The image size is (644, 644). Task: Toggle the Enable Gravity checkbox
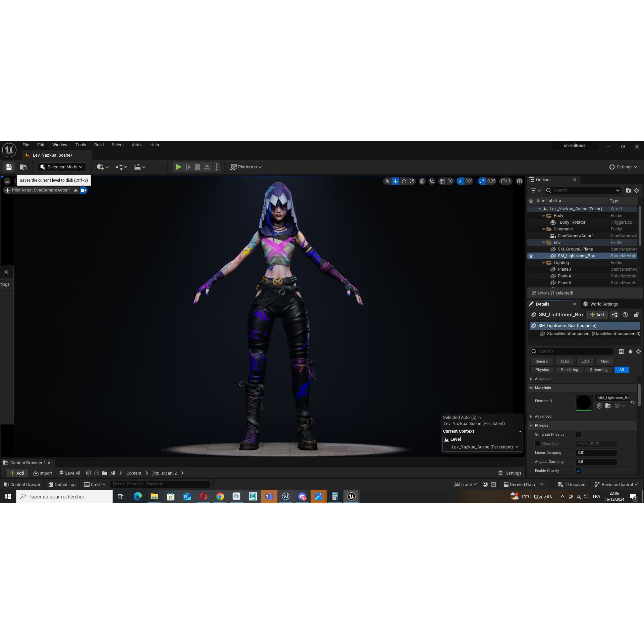(x=578, y=471)
